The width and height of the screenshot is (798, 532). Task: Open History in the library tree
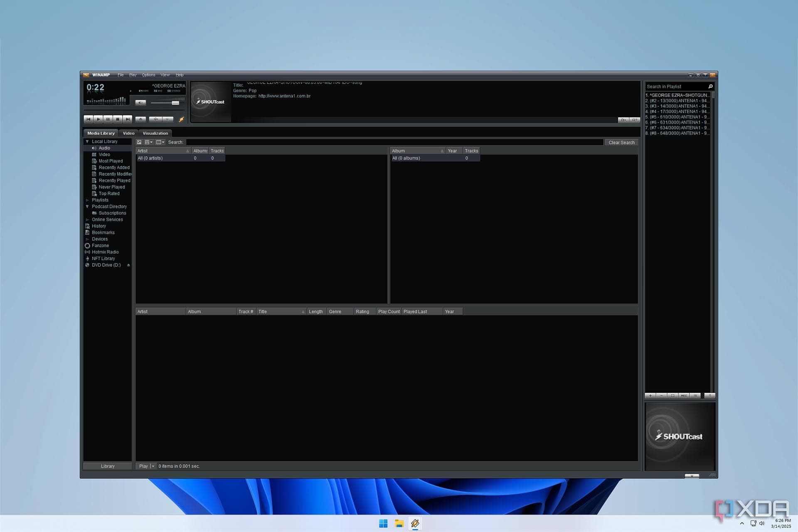[99, 226]
